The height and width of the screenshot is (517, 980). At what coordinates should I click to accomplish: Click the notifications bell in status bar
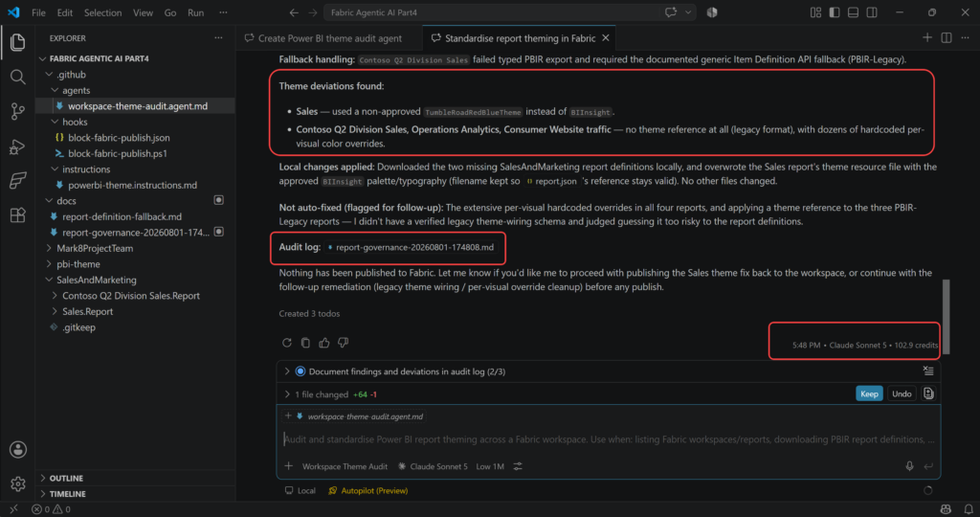point(969,509)
